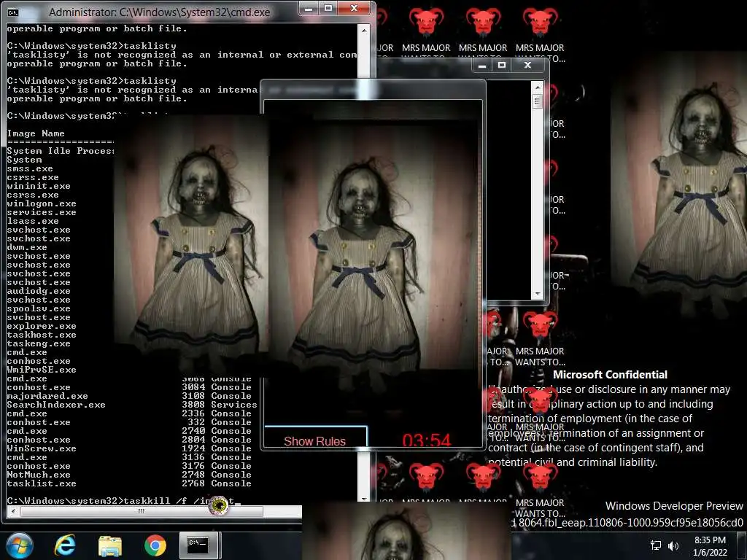Click the Image Name column header text
The image size is (747, 560).
pos(36,133)
